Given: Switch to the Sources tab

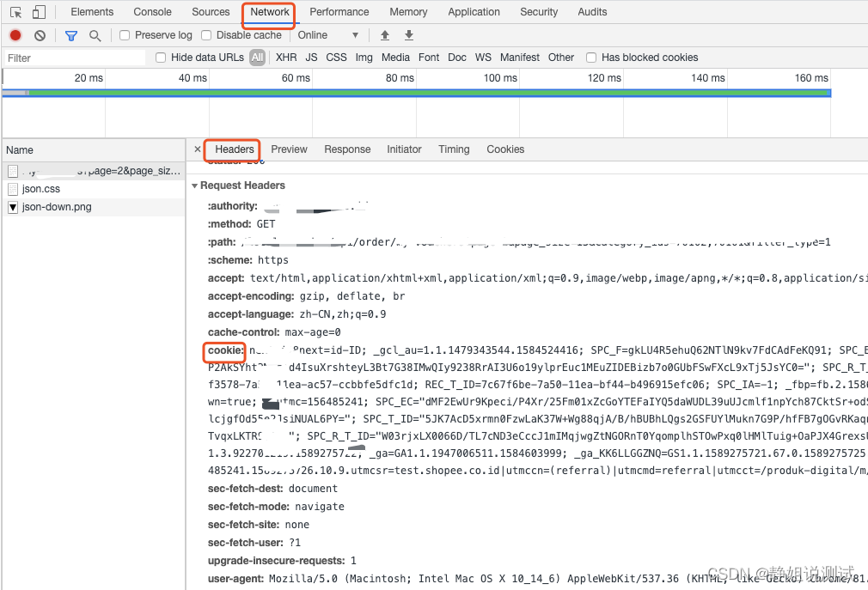Looking at the screenshot, I should click(211, 12).
